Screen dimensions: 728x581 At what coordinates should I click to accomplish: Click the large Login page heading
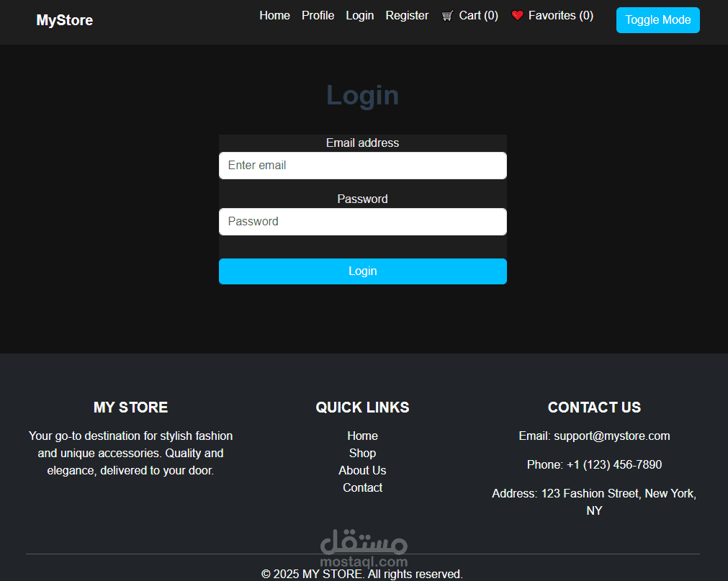pyautogui.click(x=362, y=95)
